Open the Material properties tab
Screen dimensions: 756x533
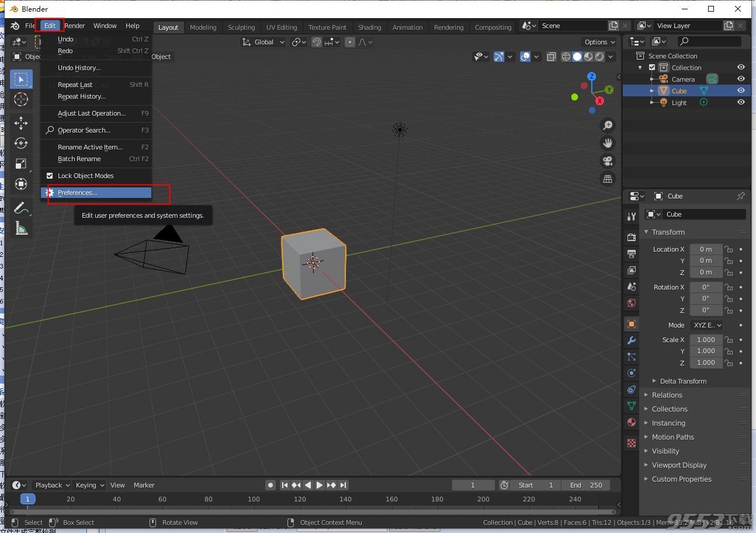[x=632, y=422]
